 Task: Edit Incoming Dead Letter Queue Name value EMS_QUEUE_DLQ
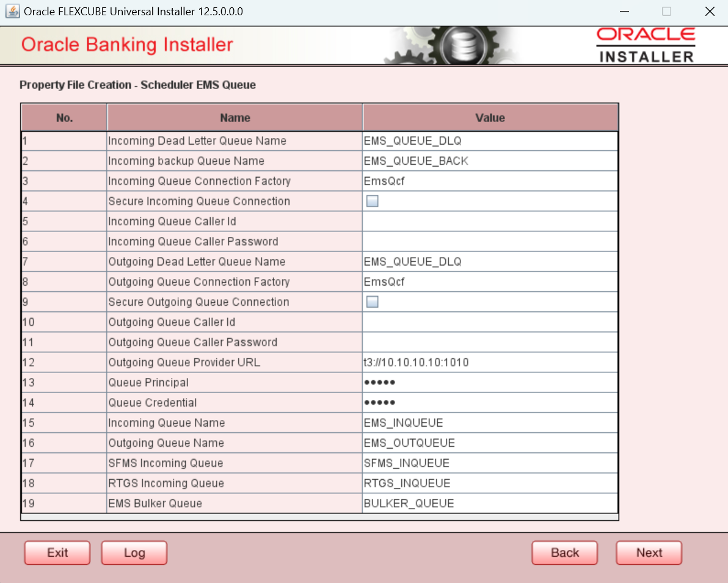490,140
